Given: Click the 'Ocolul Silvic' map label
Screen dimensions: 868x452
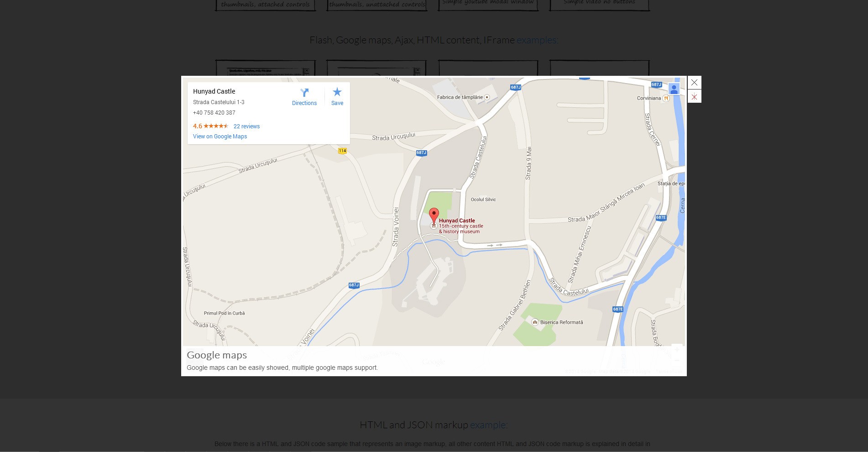Looking at the screenshot, I should tap(483, 200).
